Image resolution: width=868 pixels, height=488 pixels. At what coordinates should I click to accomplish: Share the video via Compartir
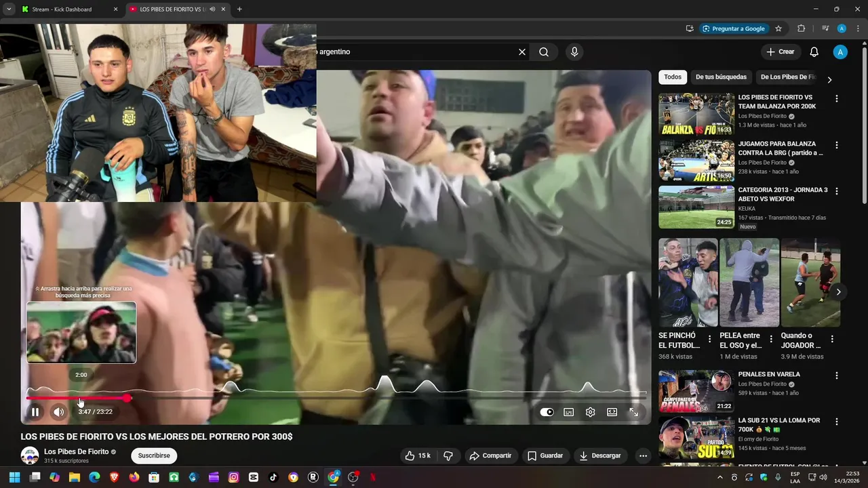[490, 455]
